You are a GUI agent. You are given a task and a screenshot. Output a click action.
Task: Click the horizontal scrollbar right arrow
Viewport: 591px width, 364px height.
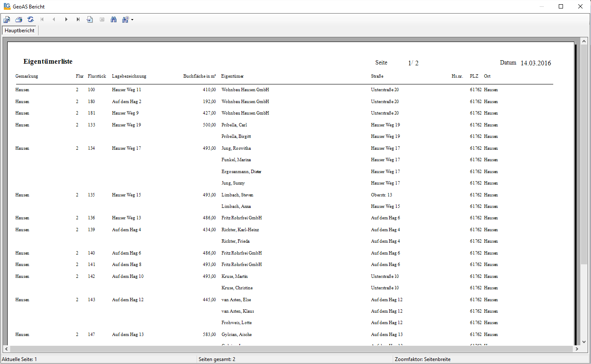577,349
